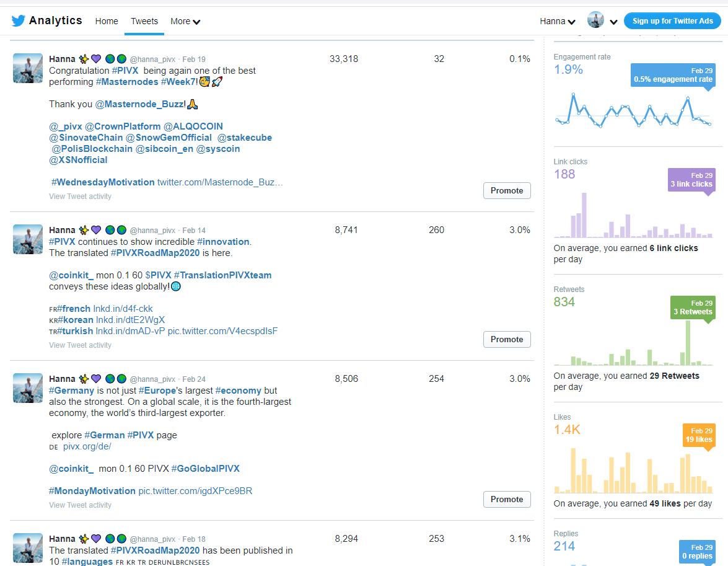Image resolution: width=728 pixels, height=566 pixels.
Task: Open the #Masternodes hashtag link
Action: click(x=127, y=82)
